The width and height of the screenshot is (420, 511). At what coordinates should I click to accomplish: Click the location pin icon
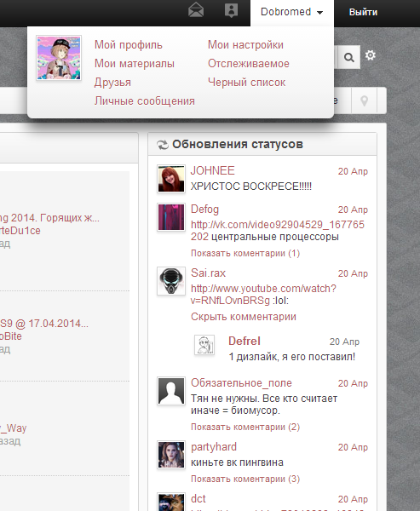tap(365, 100)
